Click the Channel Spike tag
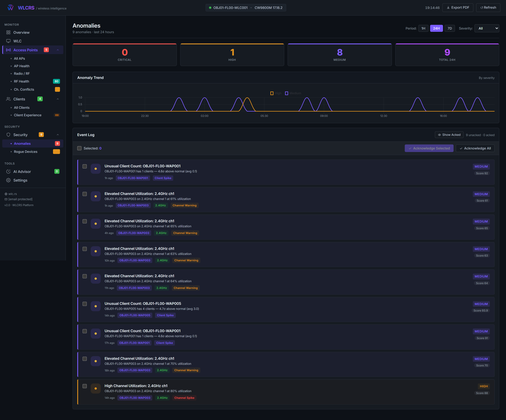506x420 pixels. click(x=184, y=398)
